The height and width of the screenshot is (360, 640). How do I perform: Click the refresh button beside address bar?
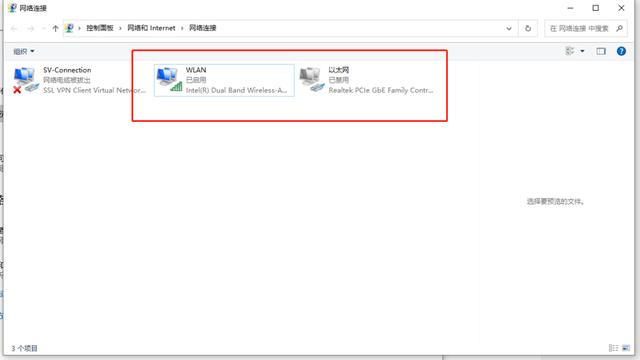pyautogui.click(x=528, y=28)
